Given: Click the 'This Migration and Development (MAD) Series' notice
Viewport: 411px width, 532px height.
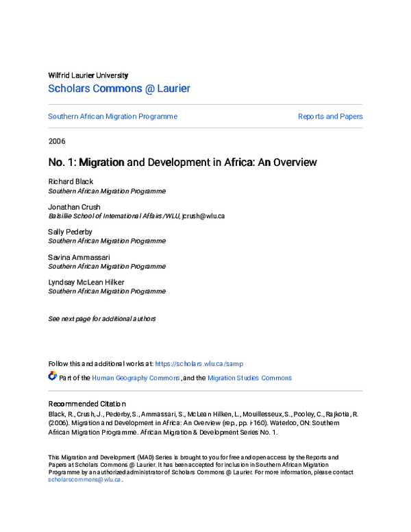Looking at the screenshot, I should (x=201, y=468).
